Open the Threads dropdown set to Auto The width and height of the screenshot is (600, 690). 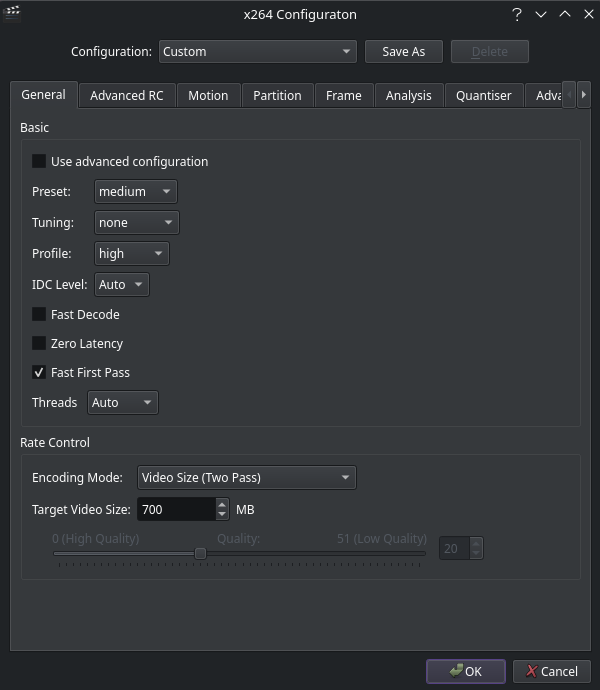click(122, 402)
